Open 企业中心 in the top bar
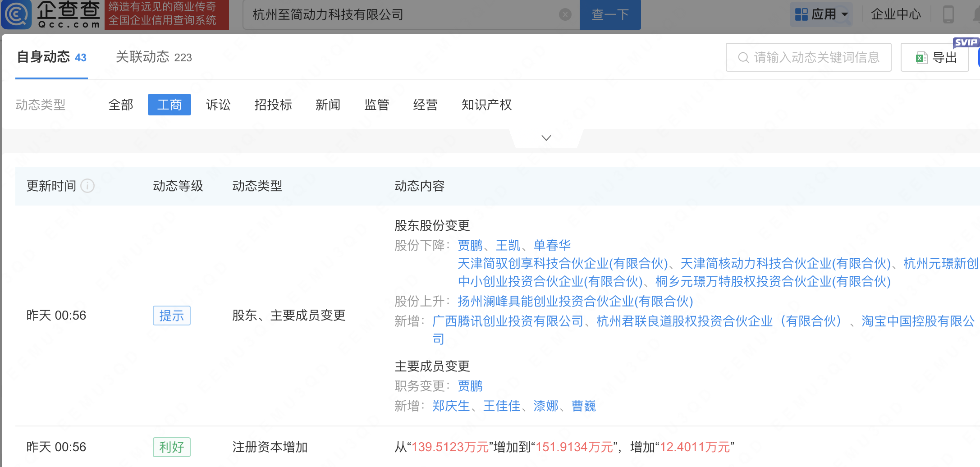Screen dimensions: 980x467 (x=896, y=14)
